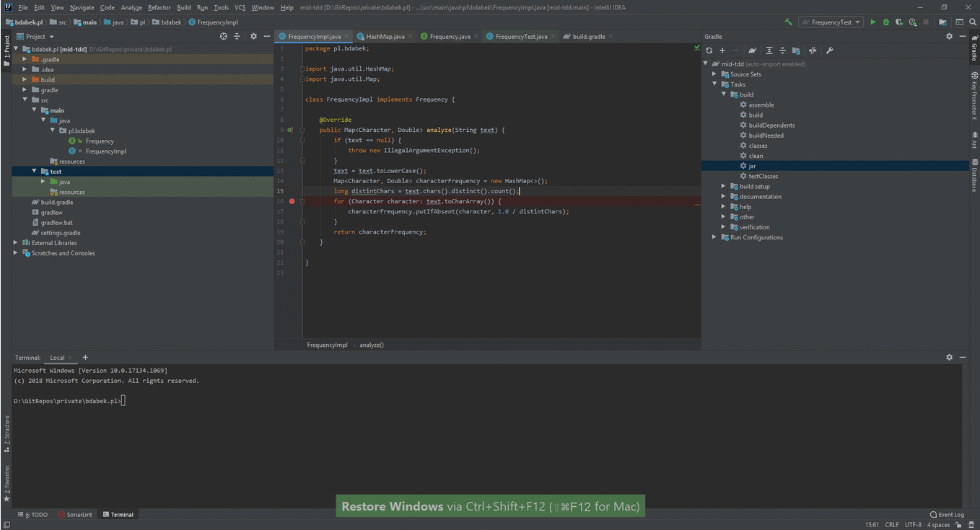
Task: Open the Project view selector dropdown
Action: coord(35,36)
